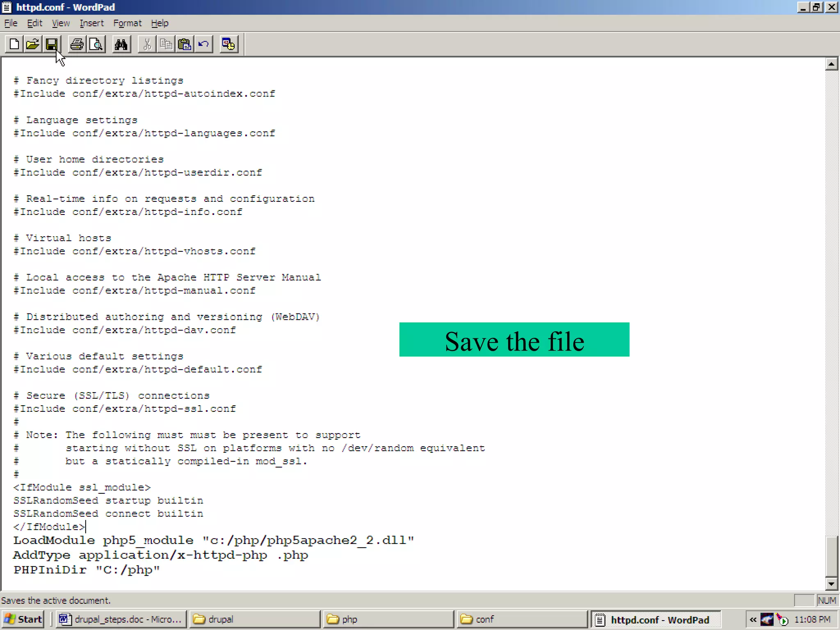
Task: Switch to conf folder taskbar button
Action: (522, 619)
